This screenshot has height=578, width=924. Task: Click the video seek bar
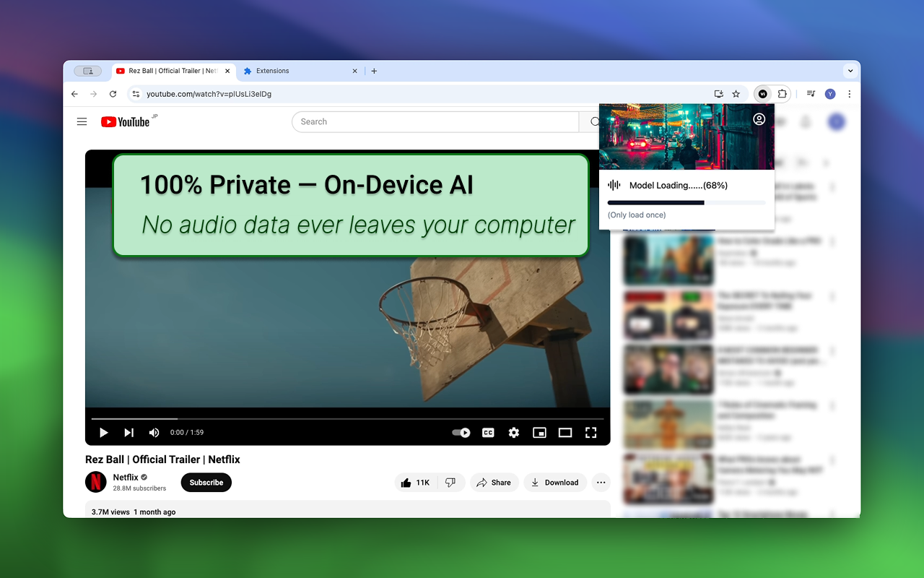pos(347,419)
